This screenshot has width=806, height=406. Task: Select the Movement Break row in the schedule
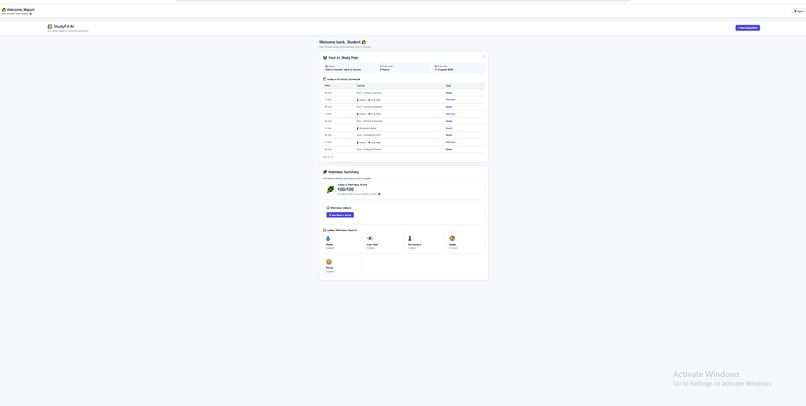pos(404,128)
